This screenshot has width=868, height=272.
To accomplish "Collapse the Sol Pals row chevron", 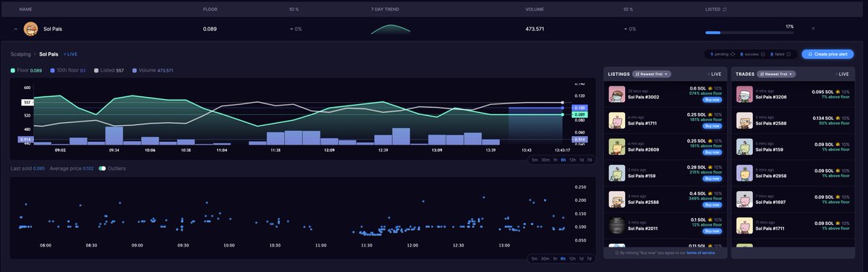I will [x=16, y=28].
